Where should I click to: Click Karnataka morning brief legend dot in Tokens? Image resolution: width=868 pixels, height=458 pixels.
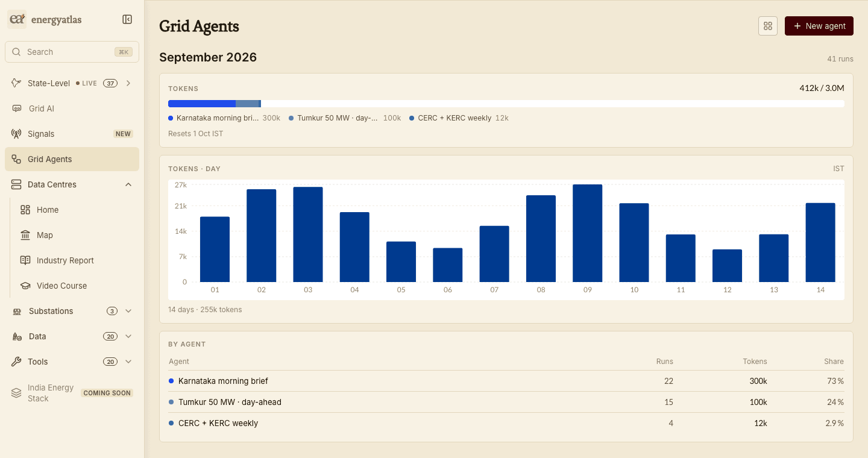coord(171,118)
